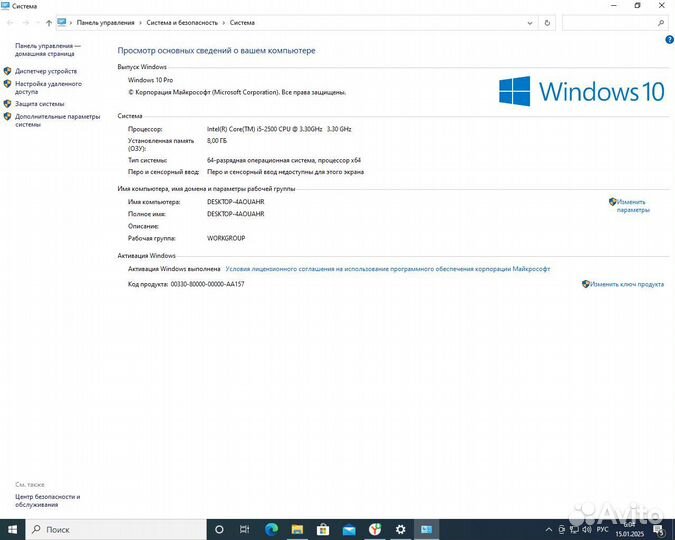Open notification Action Center icon
This screenshot has width=675, height=540.
click(x=659, y=530)
